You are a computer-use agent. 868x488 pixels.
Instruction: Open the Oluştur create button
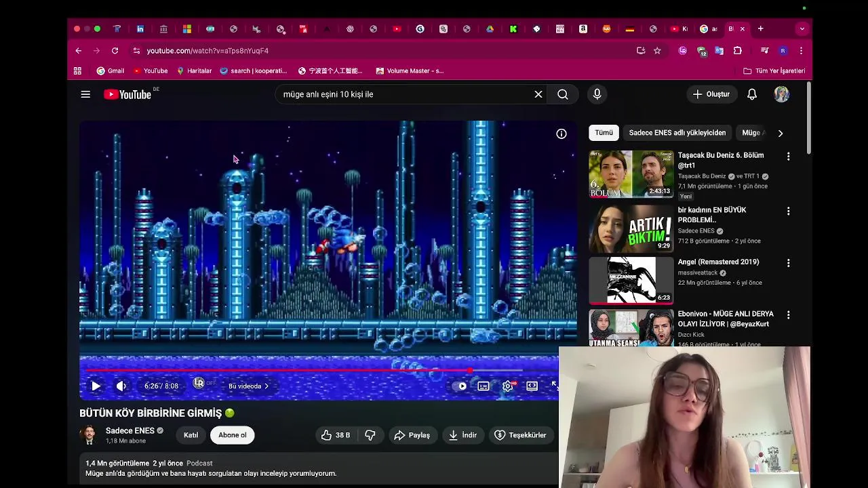[x=711, y=94]
